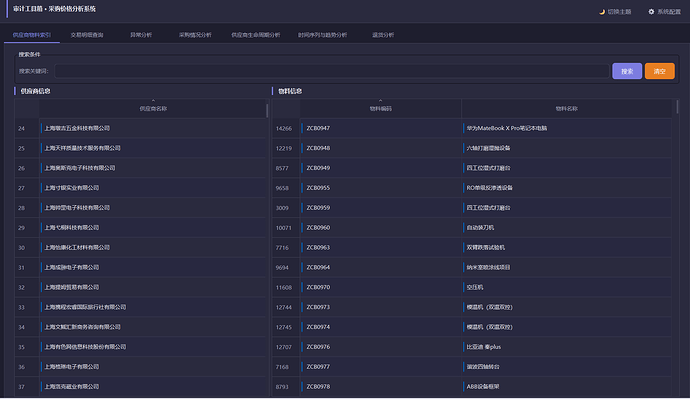Viewport: 690px width, 399px height.
Task: Select material name 比亚迪 秦plus
Action: click(484, 347)
